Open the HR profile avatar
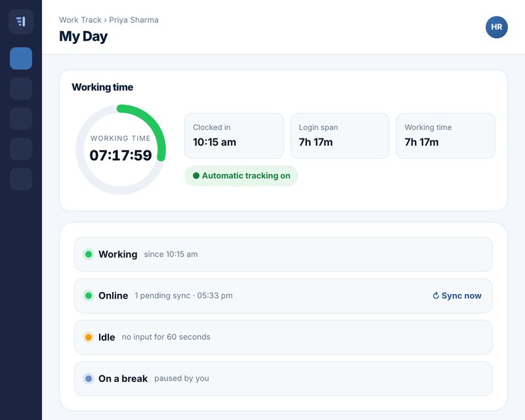 coord(497,27)
